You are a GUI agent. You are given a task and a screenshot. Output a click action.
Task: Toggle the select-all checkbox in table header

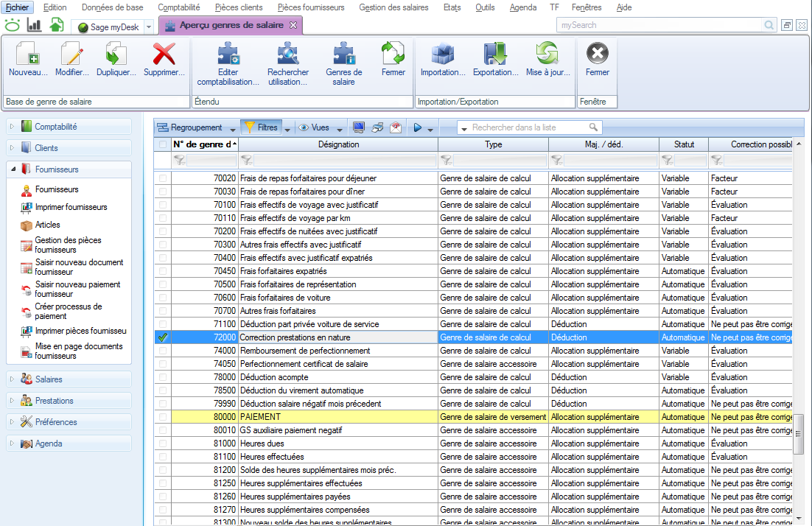click(162, 144)
